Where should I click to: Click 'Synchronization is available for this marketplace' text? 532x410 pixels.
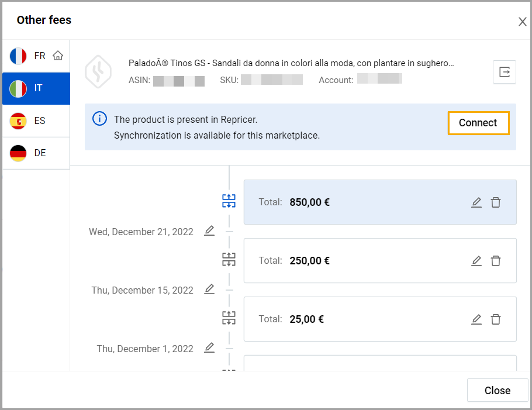(217, 136)
